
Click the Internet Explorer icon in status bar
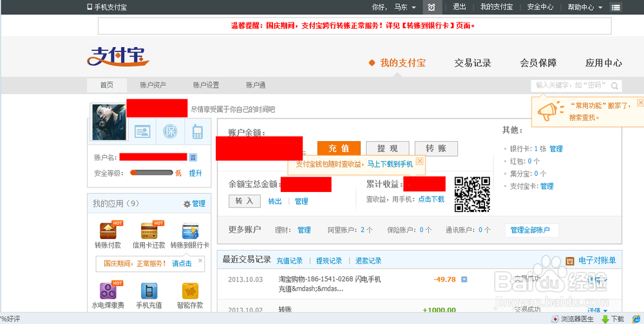[636, 319]
